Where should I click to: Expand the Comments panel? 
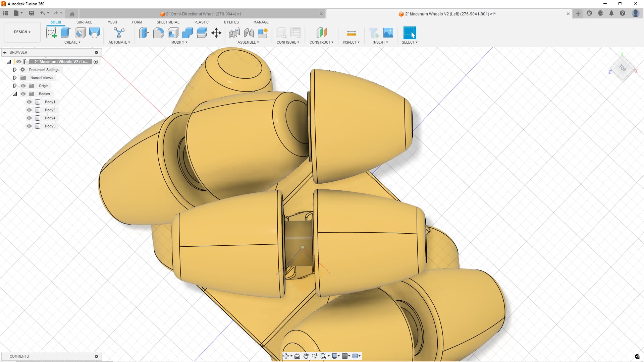96,356
